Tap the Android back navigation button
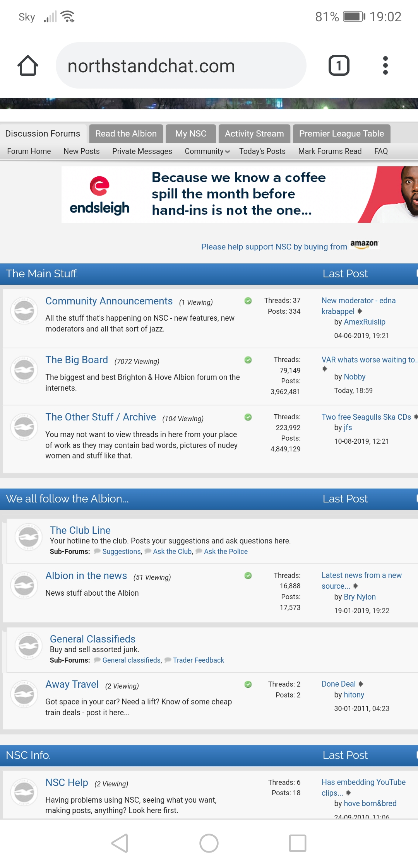 point(120,843)
